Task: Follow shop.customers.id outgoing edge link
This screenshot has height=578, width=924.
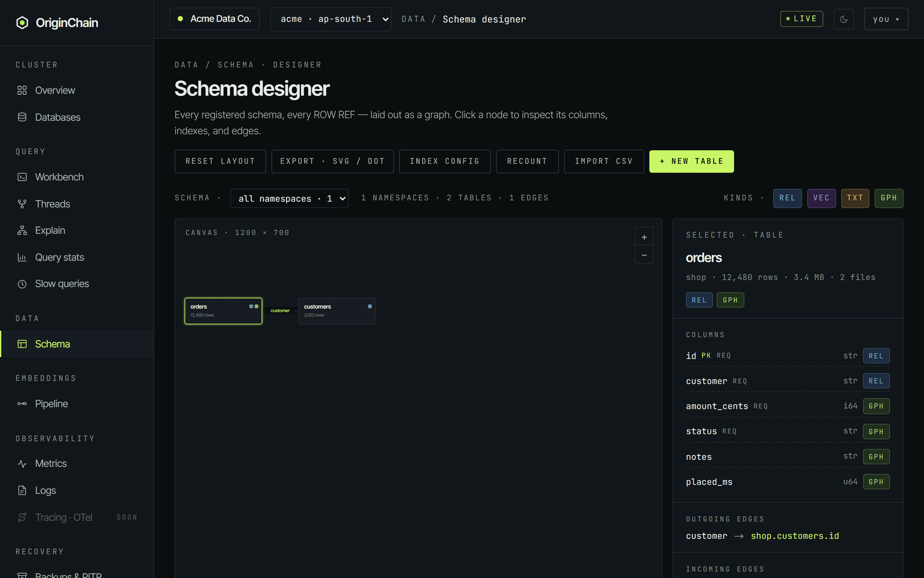Action: pos(795,536)
